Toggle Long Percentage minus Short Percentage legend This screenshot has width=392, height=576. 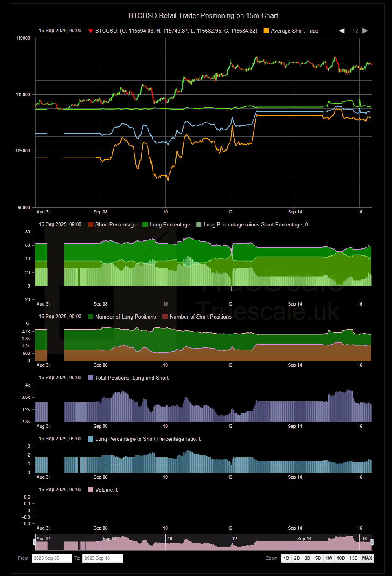tap(199, 225)
